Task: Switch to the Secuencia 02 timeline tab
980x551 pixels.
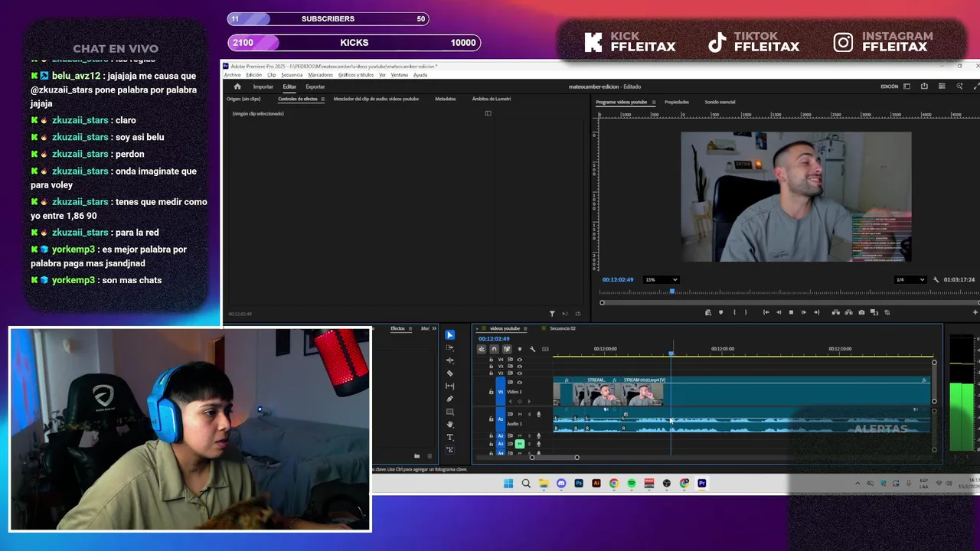Action: [x=563, y=329]
